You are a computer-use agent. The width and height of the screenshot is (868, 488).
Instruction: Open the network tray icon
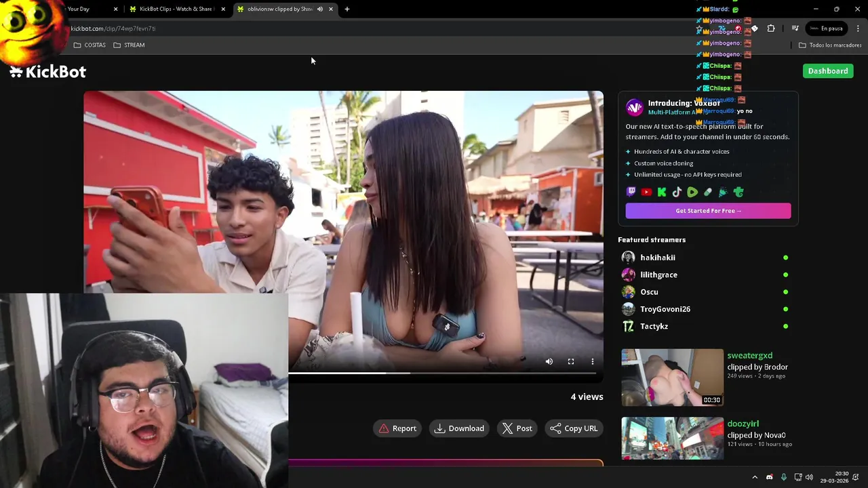(797, 477)
